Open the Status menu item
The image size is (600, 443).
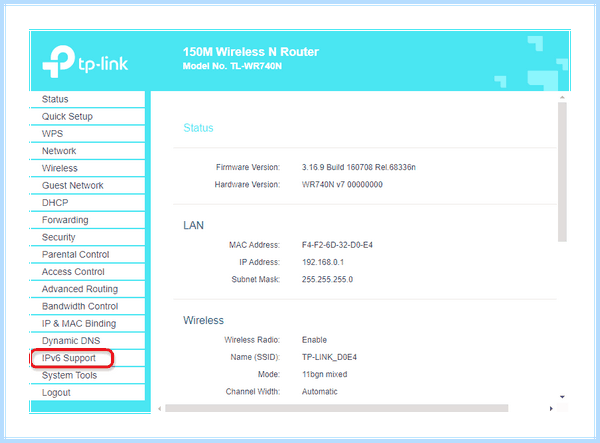coord(55,99)
